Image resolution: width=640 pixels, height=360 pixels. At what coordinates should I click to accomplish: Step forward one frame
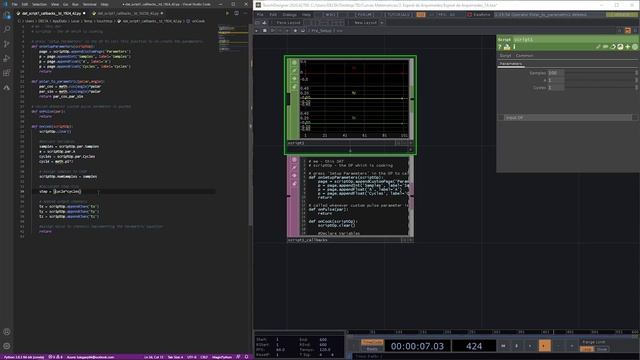point(571,346)
